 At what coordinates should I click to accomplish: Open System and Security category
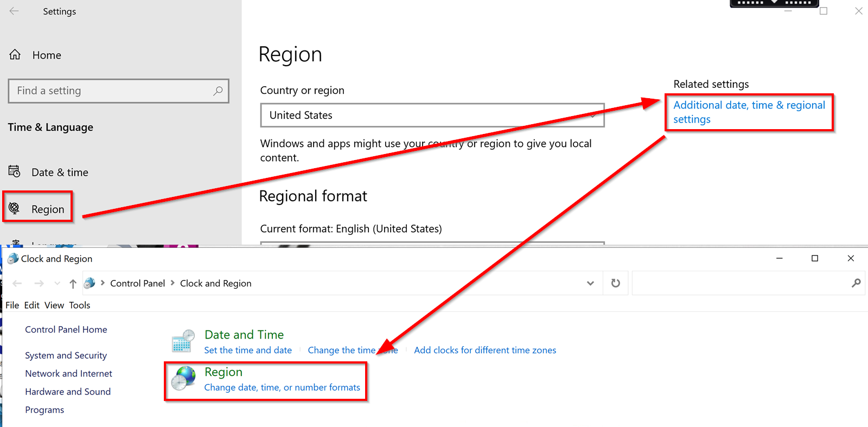[66, 355]
